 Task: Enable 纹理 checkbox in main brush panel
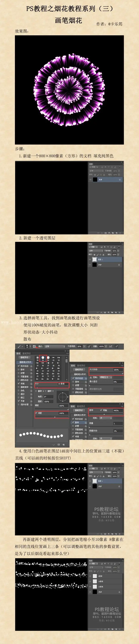[19, 373]
